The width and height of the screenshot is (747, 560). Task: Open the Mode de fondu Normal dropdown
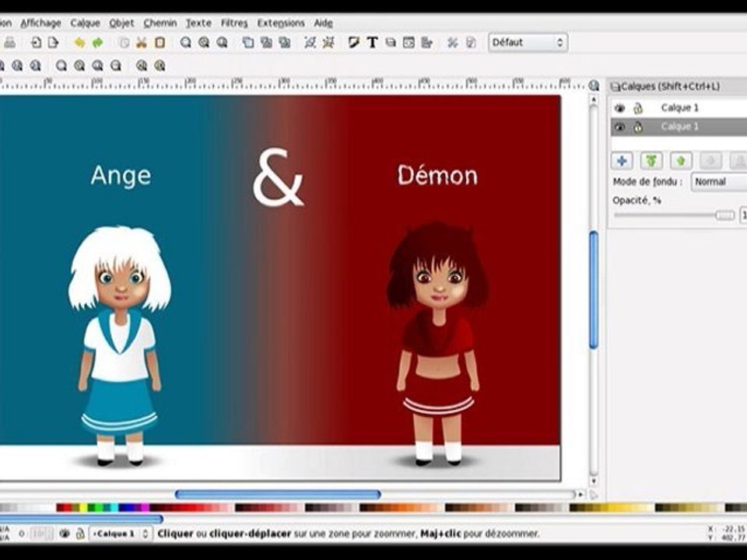point(719,182)
